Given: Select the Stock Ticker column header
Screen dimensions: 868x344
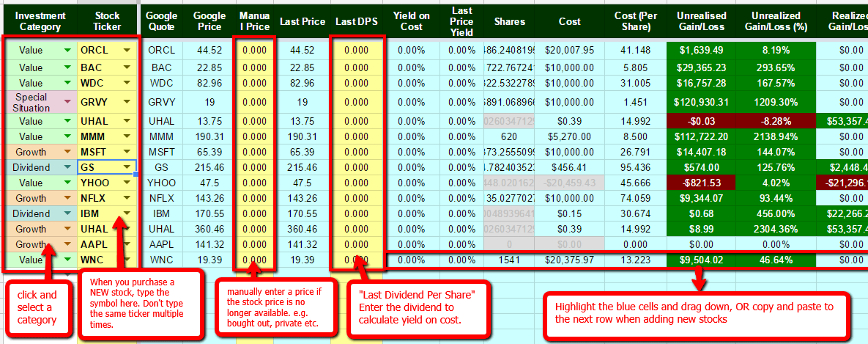Looking at the screenshot, I should point(108,21).
